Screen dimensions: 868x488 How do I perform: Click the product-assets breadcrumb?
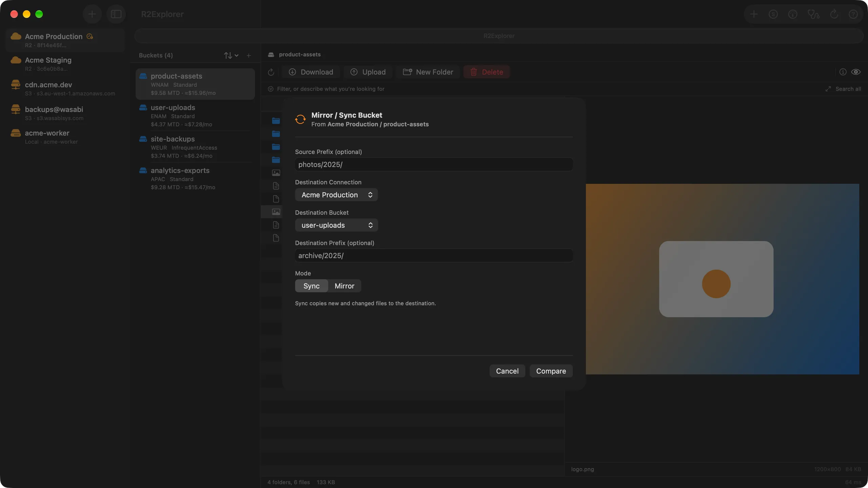299,55
